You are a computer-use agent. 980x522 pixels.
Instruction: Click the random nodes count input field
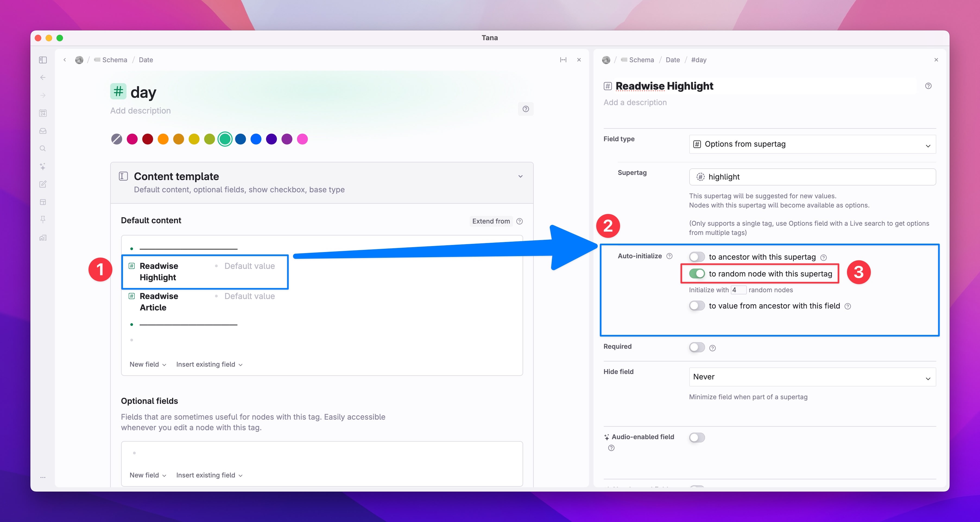[x=738, y=290]
